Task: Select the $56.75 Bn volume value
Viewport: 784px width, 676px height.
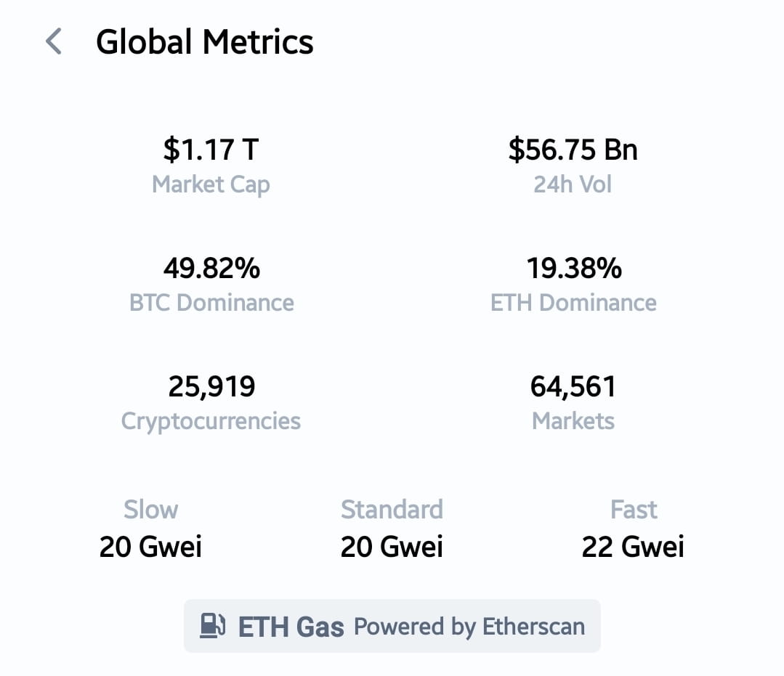Action: [573, 150]
